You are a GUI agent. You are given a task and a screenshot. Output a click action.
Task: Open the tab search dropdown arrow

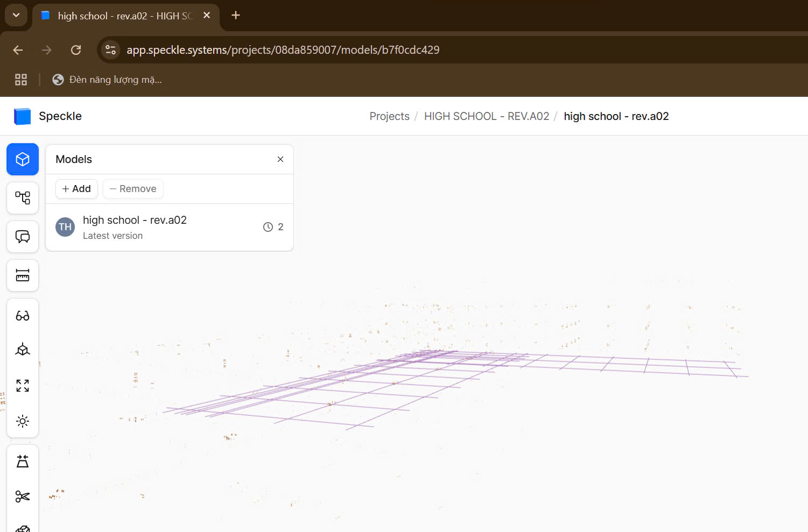tap(16, 15)
